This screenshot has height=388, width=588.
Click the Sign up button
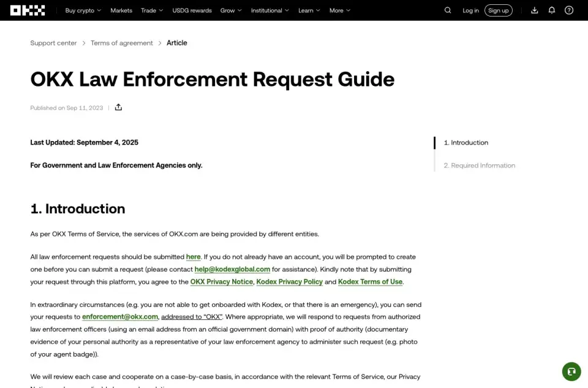click(499, 10)
